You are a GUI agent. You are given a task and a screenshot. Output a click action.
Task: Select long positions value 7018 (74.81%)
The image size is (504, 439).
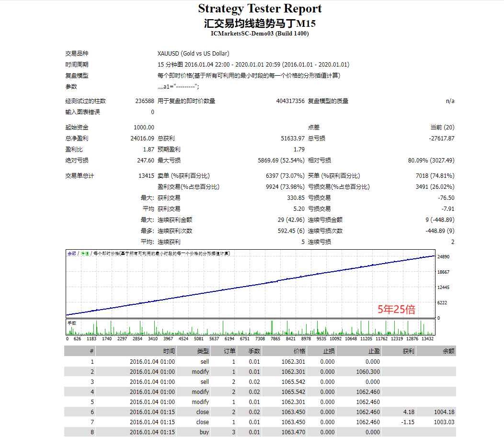coord(435,176)
